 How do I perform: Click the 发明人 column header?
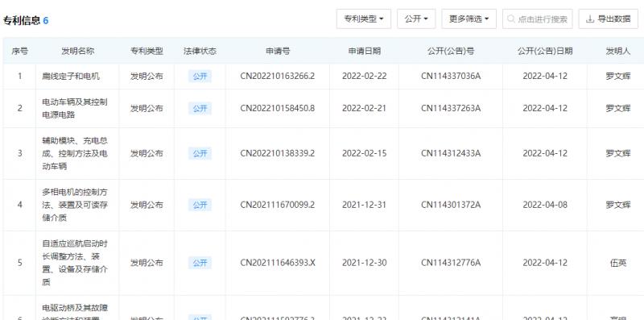617,51
